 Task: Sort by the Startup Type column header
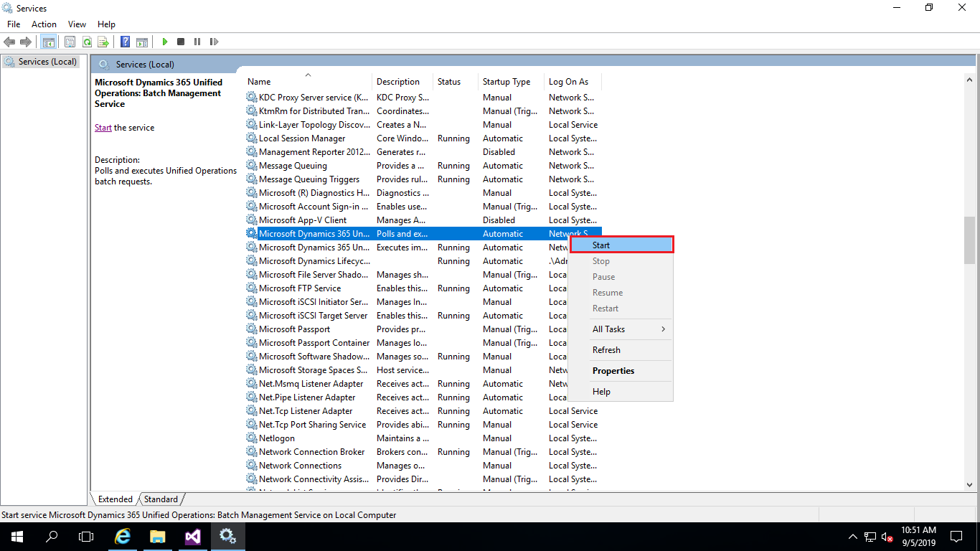pyautogui.click(x=511, y=82)
